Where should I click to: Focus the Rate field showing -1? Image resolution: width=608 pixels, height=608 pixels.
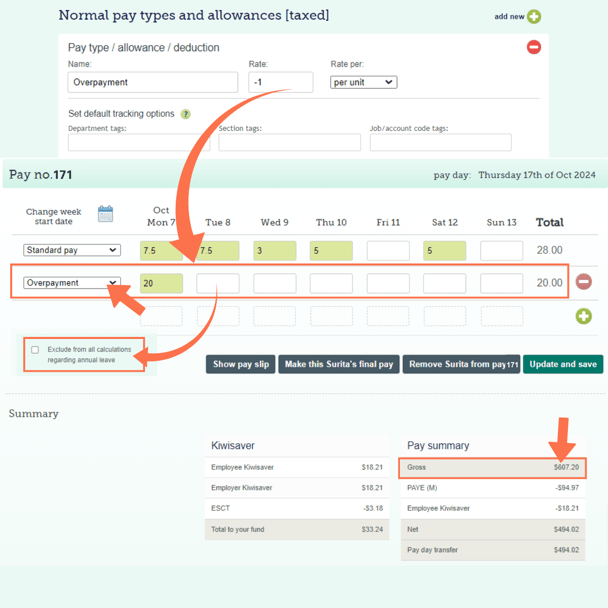[x=281, y=82]
